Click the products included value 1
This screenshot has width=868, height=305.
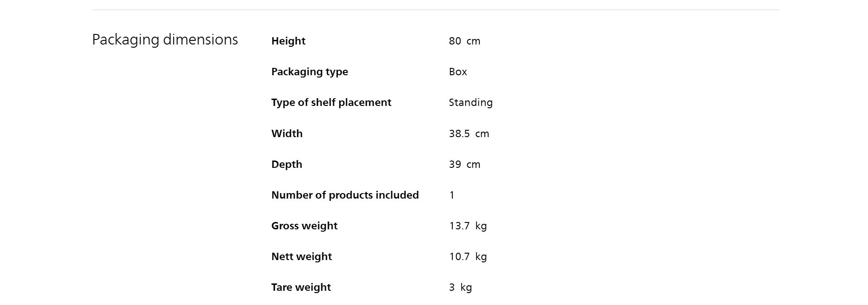[452, 195]
